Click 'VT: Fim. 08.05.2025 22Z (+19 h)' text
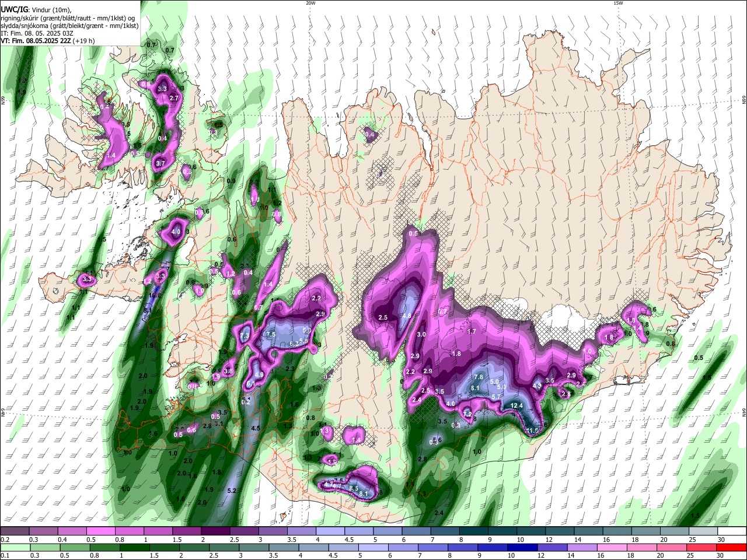The height and width of the screenshot is (560, 747). click(48, 41)
